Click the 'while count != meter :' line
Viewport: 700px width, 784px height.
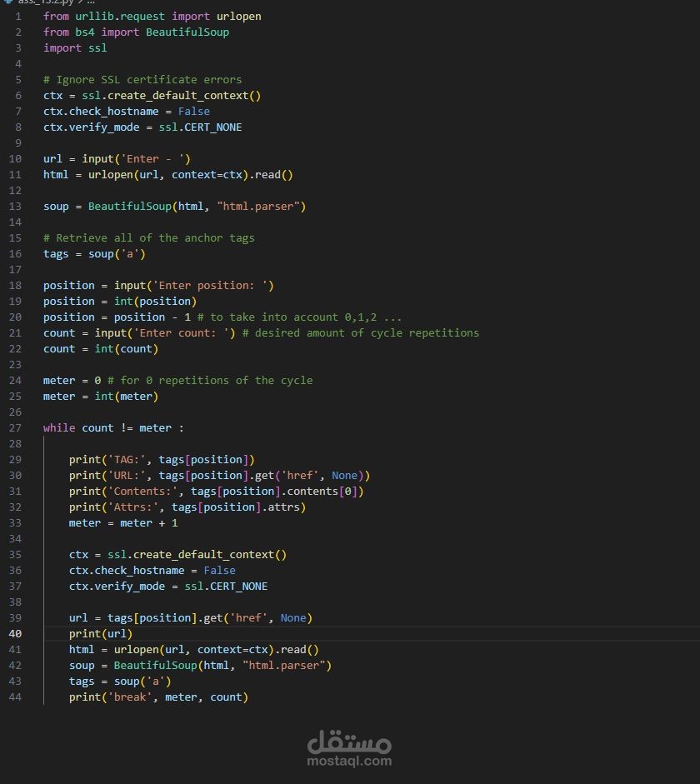(x=113, y=428)
